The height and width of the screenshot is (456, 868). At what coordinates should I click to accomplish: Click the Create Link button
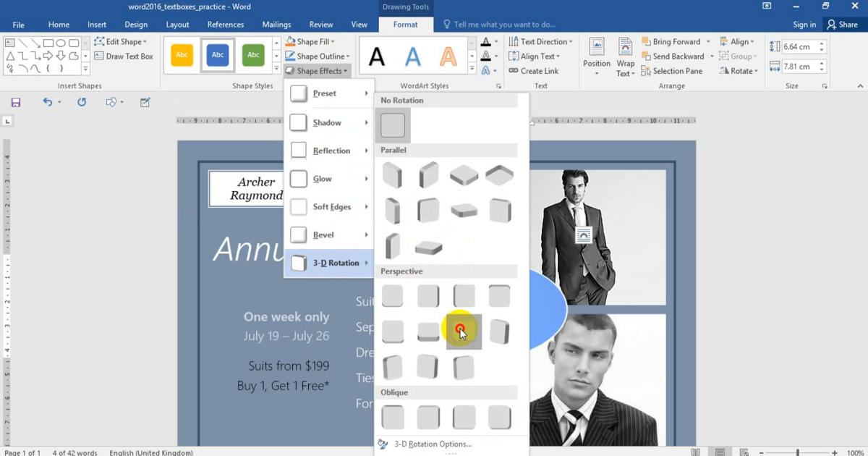coord(539,70)
